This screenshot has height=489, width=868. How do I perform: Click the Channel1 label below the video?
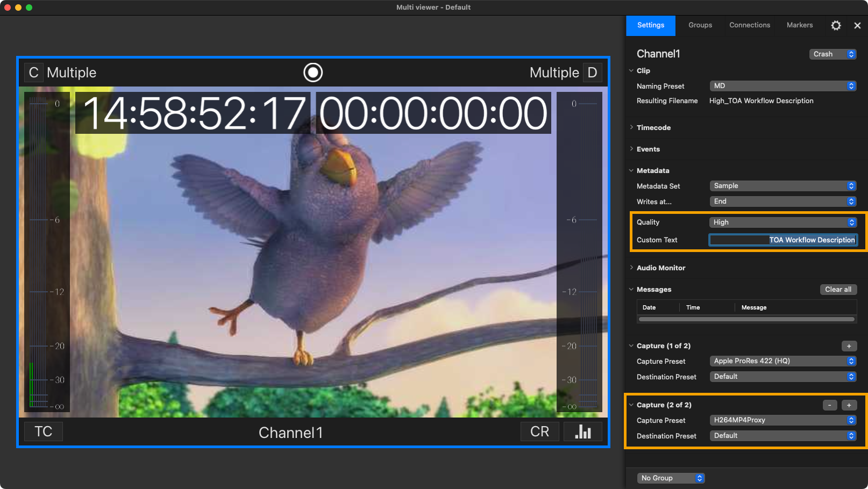291,433
